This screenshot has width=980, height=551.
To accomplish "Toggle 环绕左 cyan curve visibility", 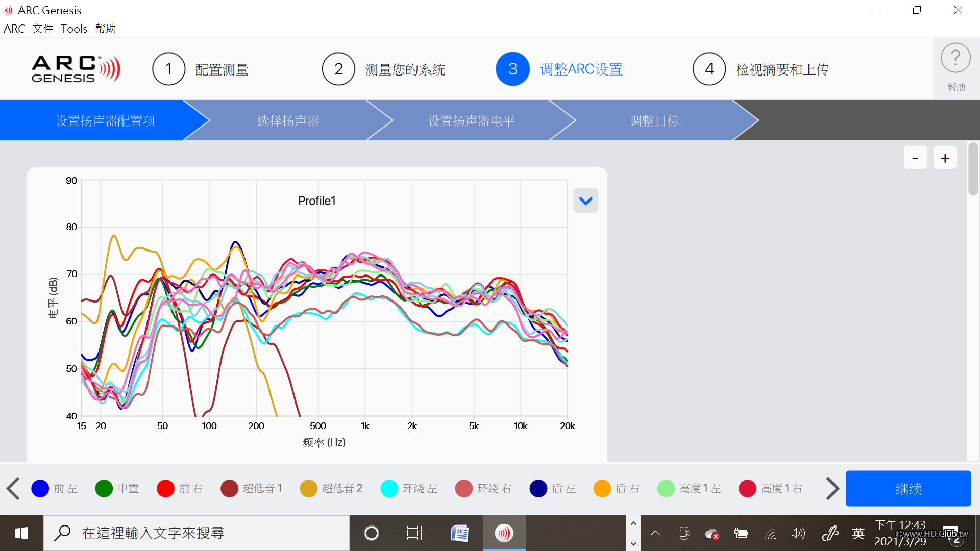I will [x=389, y=488].
